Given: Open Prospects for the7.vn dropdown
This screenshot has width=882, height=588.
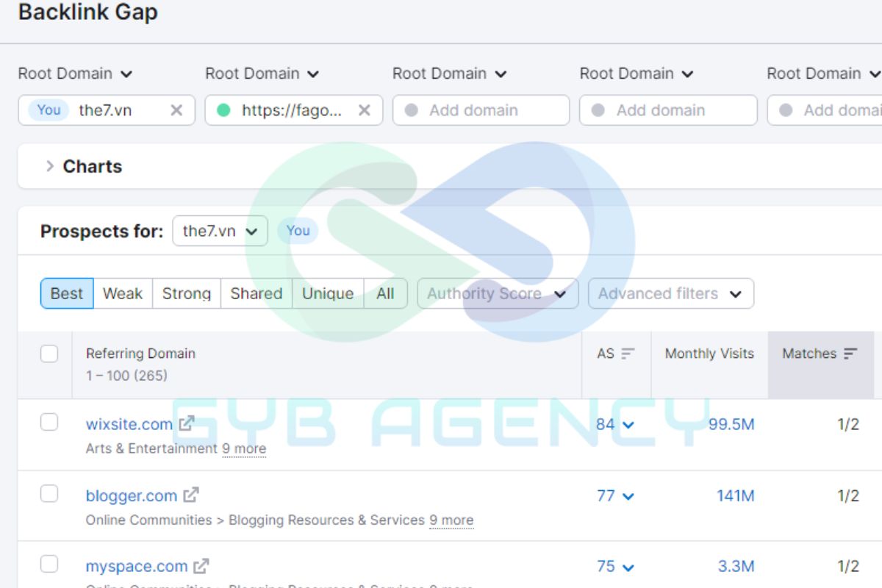Looking at the screenshot, I should tap(220, 231).
